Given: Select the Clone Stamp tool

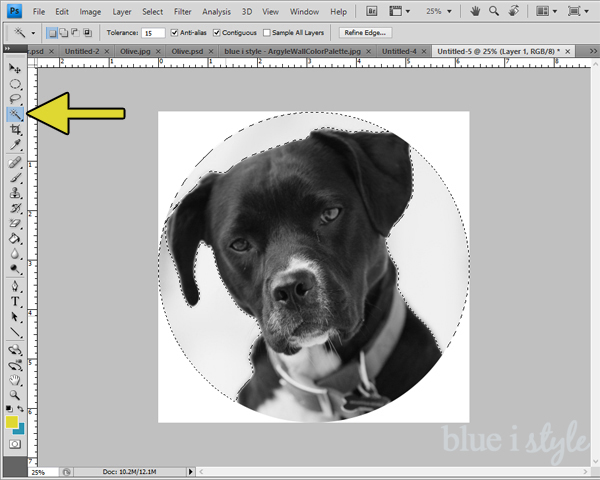Looking at the screenshot, I should click(15, 193).
